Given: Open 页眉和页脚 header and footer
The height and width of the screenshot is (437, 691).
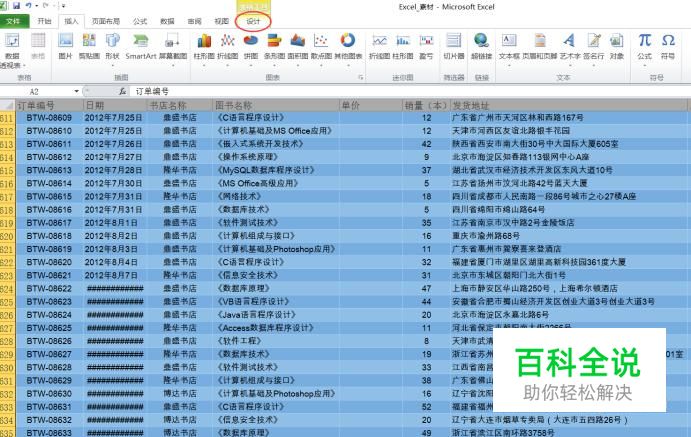Looking at the screenshot, I should [x=540, y=46].
